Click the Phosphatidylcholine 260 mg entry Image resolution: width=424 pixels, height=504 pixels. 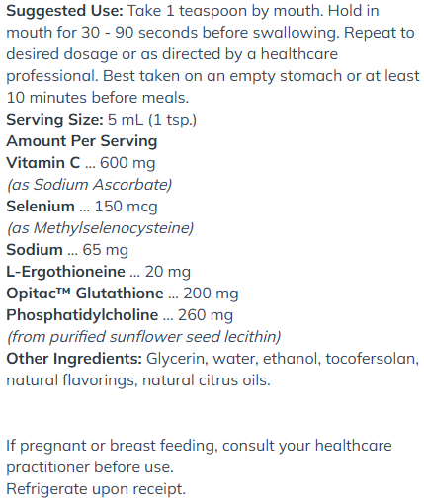[120, 315]
